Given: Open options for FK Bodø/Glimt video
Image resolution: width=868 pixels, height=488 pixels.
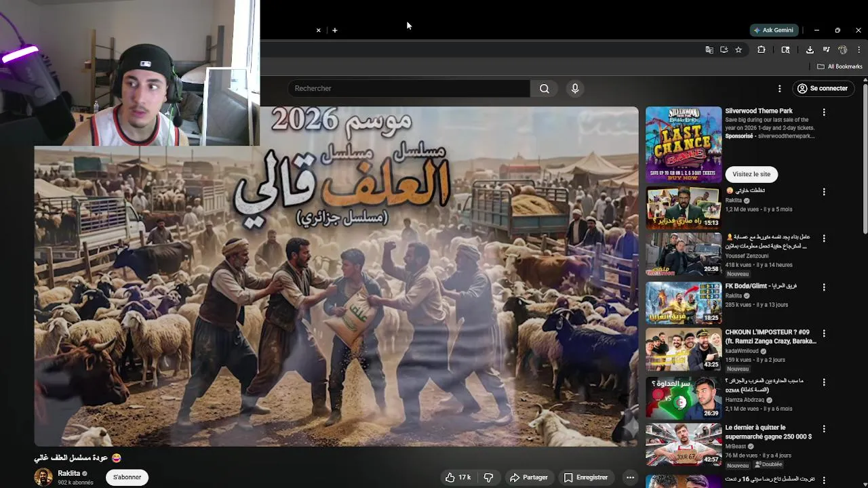Looking at the screenshot, I should (824, 287).
